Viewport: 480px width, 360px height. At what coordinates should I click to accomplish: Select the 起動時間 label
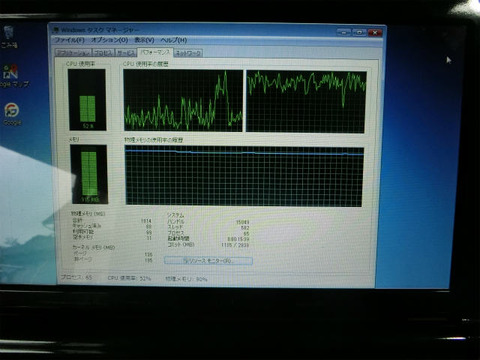tap(178, 239)
